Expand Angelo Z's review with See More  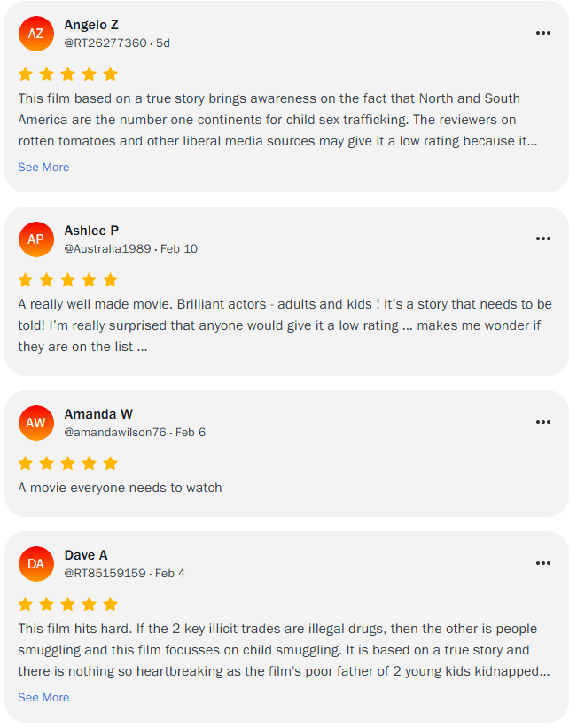43,168
